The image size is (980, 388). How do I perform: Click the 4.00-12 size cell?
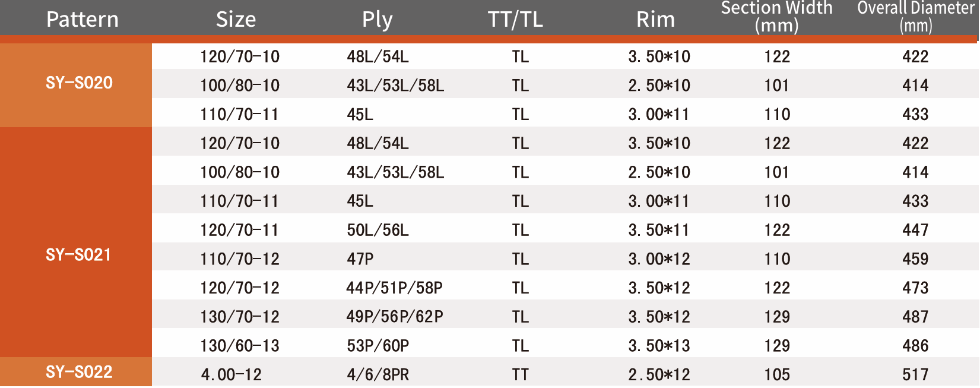(231, 375)
